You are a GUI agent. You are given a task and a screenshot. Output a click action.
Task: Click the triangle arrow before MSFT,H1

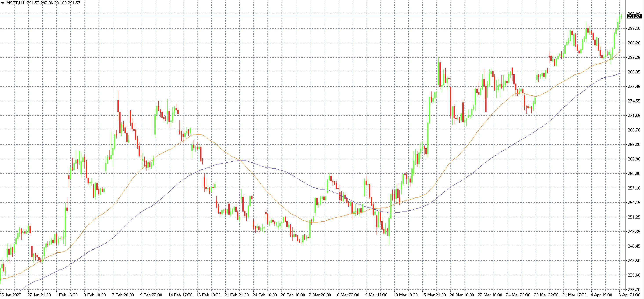pyautogui.click(x=3, y=3)
